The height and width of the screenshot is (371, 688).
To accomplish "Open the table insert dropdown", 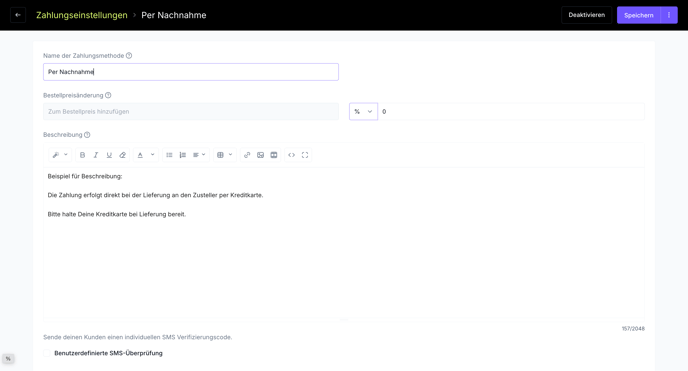I will (x=225, y=155).
